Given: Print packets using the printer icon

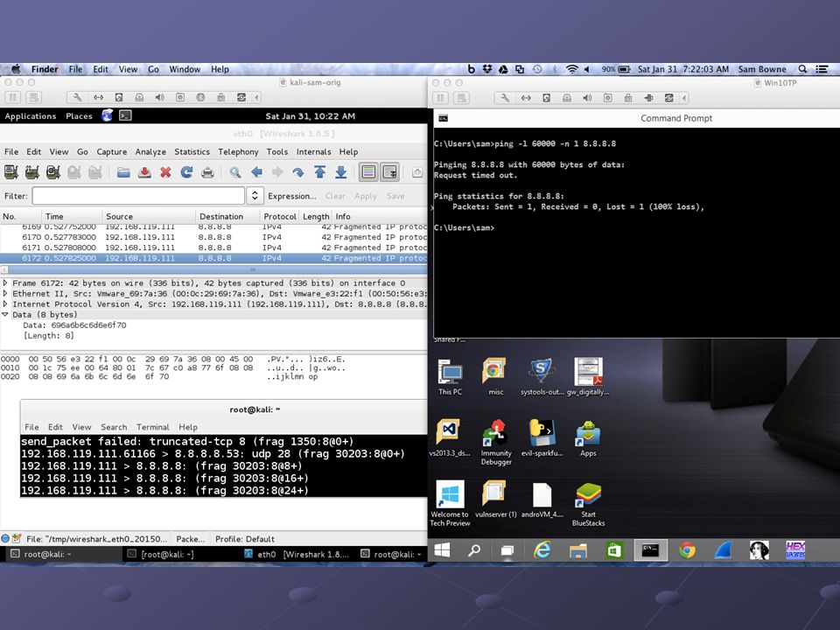Looking at the screenshot, I should tap(207, 172).
